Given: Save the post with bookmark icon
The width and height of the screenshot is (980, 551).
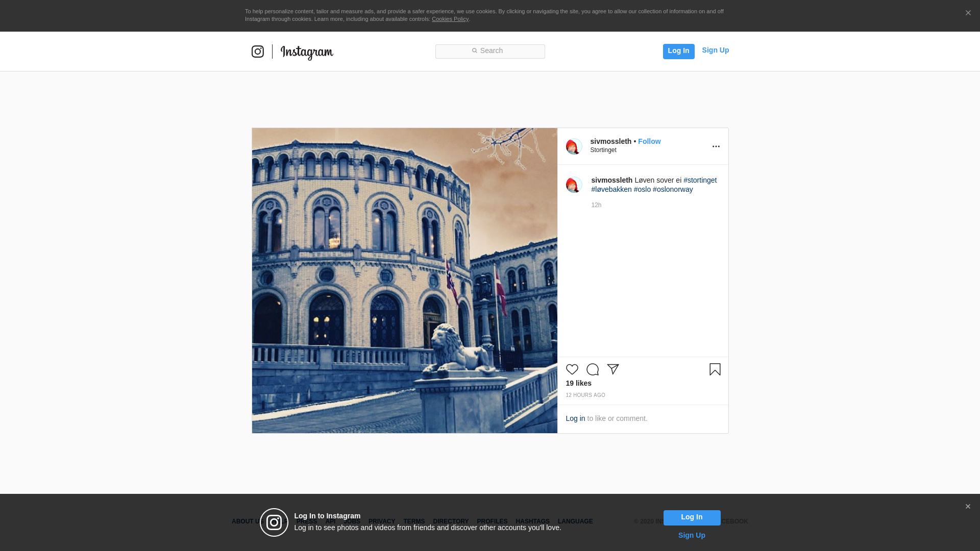Looking at the screenshot, I should [x=715, y=369].
